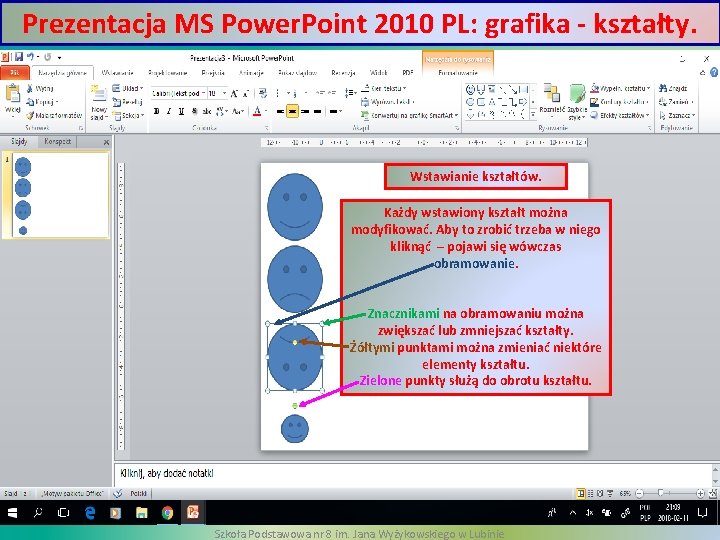The image size is (720, 540).
Task: Increase font size with the large A icon
Action: pyautogui.click(x=234, y=94)
